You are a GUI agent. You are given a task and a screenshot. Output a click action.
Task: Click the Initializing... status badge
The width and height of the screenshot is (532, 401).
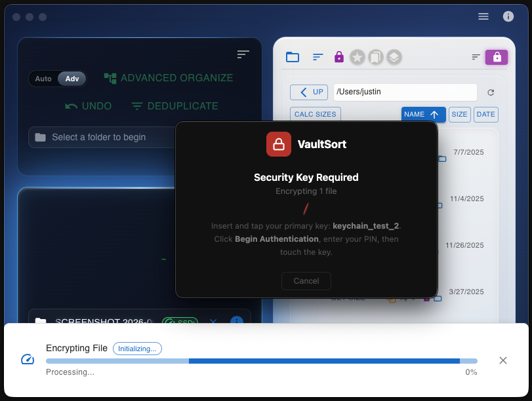137,349
